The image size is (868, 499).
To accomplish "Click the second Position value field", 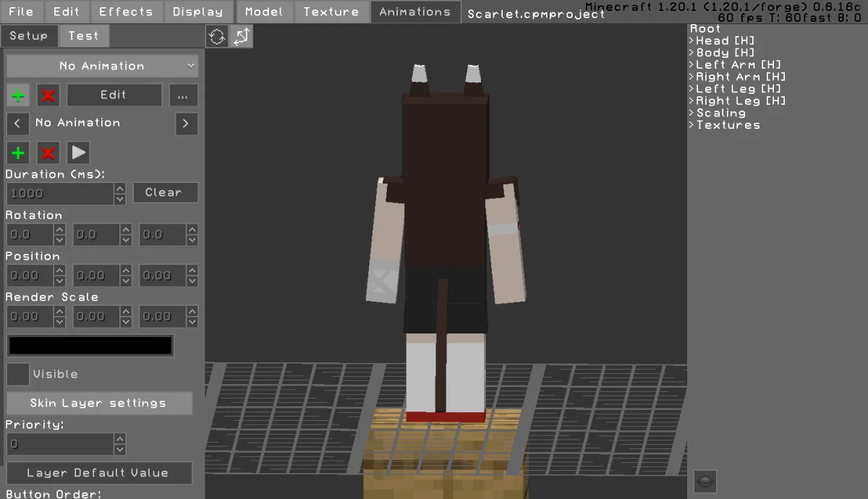I will pos(96,276).
